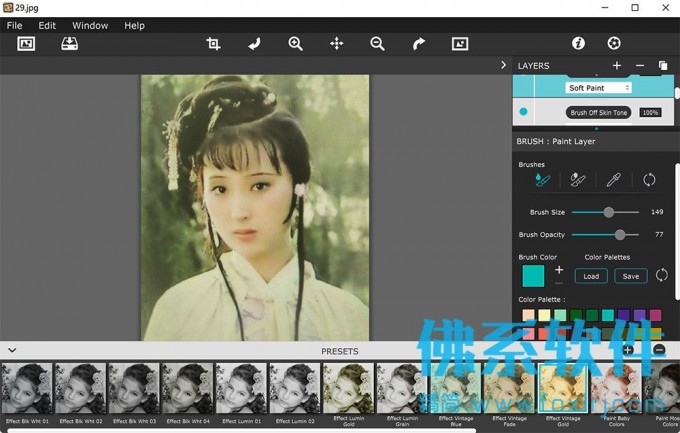Click the zoom in magnifier
This screenshot has height=433, width=680.
click(295, 44)
